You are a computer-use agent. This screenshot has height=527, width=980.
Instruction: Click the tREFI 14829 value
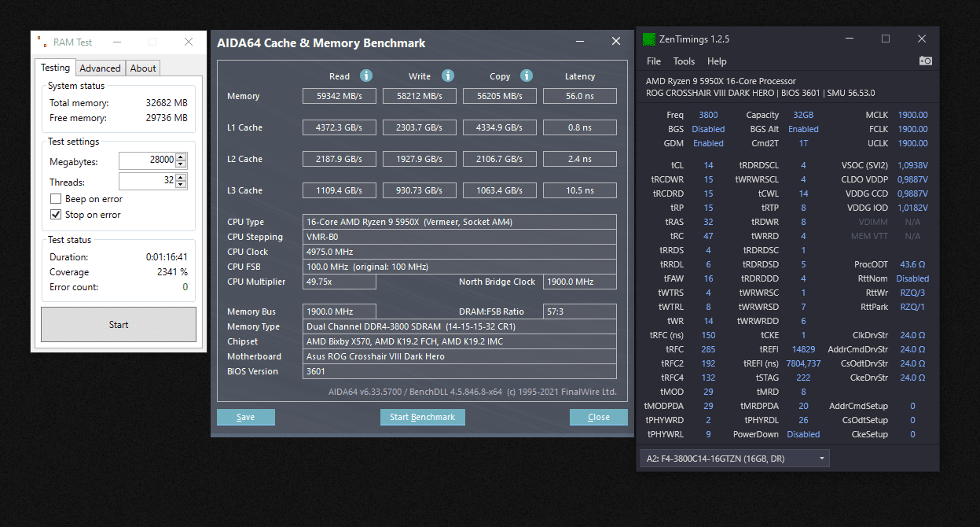pos(803,349)
